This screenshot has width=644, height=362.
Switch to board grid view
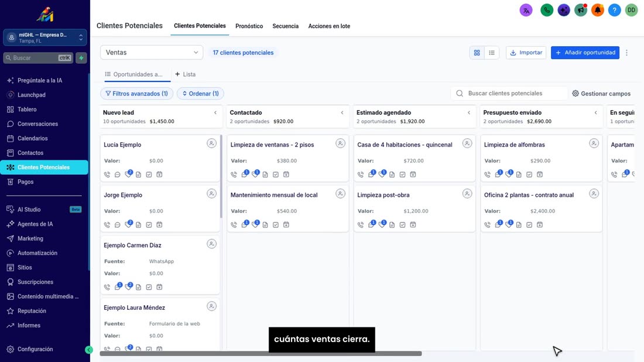coord(477,53)
